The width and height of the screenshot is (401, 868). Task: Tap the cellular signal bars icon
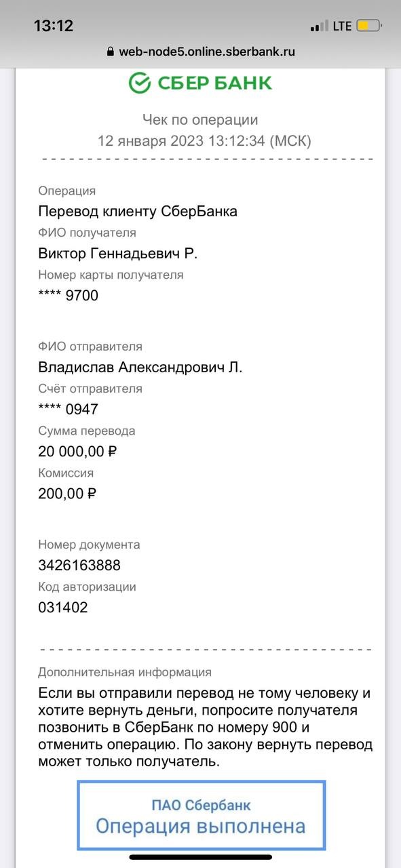click(319, 26)
